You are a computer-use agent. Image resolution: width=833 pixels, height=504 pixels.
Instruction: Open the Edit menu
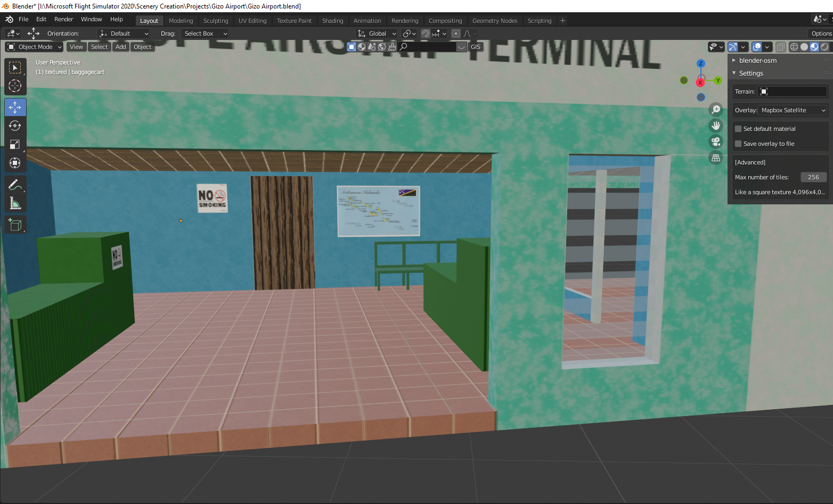pos(41,19)
